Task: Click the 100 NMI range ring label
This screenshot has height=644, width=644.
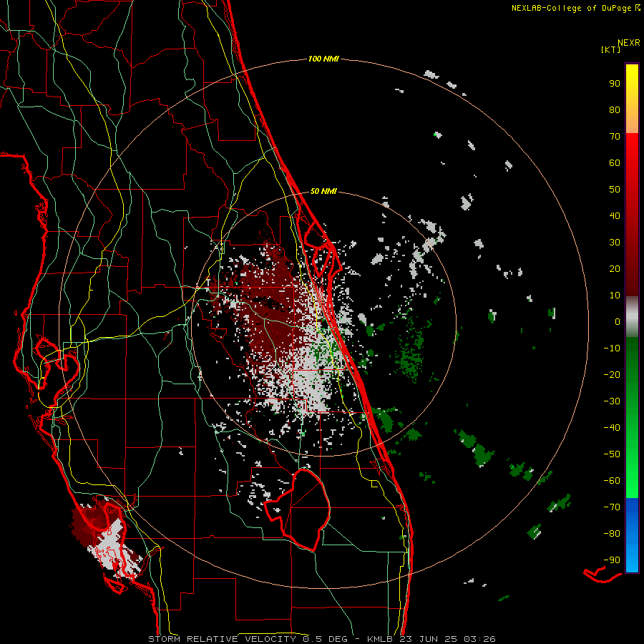Action: click(x=323, y=59)
